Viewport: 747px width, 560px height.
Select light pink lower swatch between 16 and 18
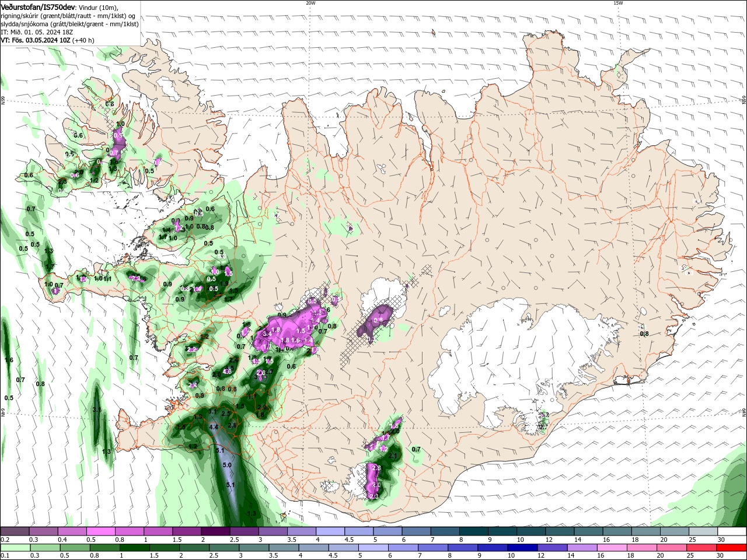[612, 548]
